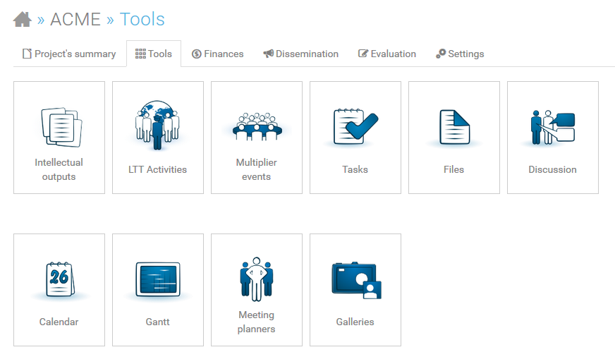
Task: Select the Multiplier events meeting icon
Action: pos(257,126)
